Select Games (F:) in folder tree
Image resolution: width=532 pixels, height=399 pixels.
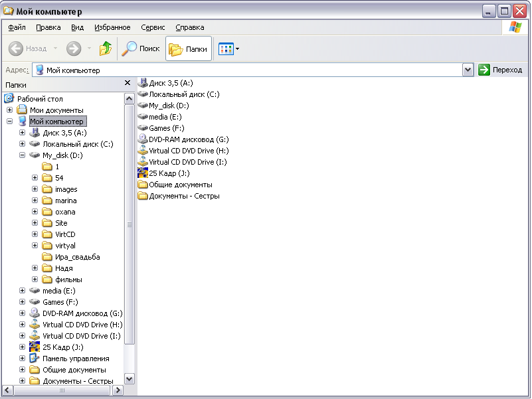tap(60, 302)
